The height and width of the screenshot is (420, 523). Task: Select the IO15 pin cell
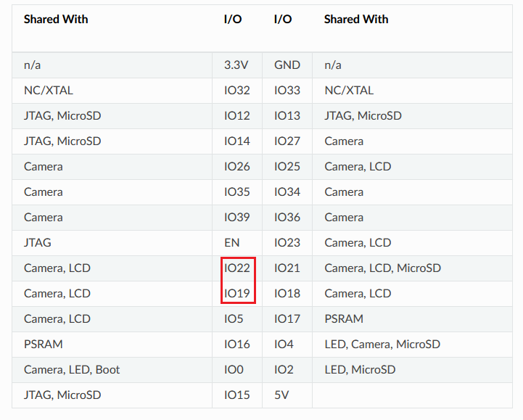[236, 395]
